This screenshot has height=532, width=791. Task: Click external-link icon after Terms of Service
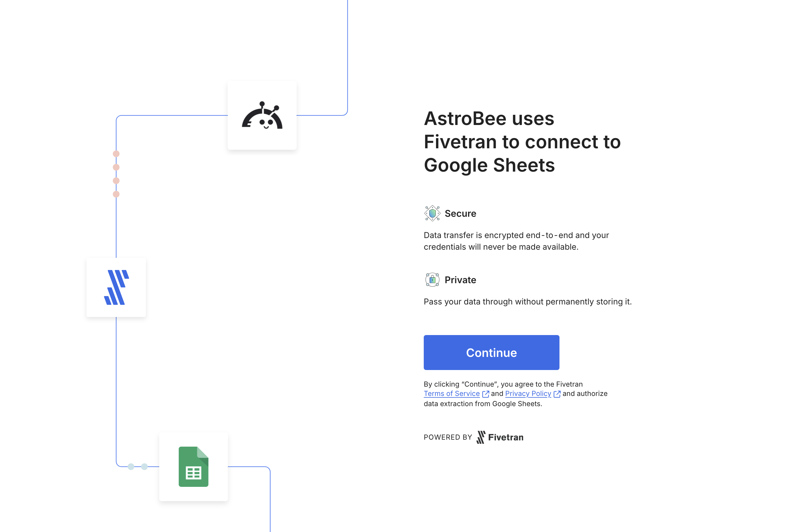click(485, 394)
